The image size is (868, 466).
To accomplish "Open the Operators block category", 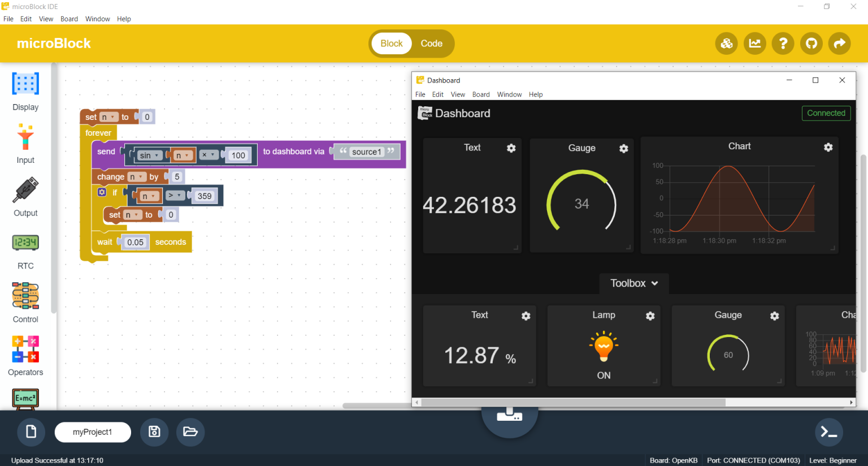I will coord(25,356).
